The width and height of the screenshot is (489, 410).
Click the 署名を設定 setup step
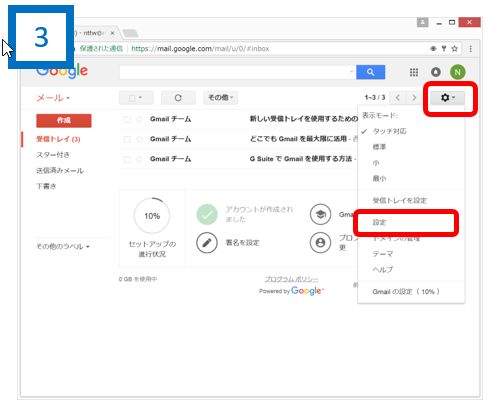point(242,243)
